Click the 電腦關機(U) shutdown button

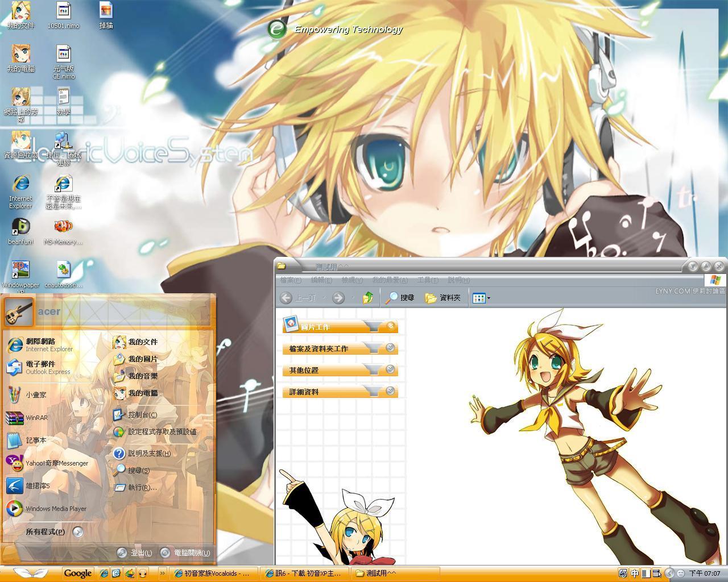[x=185, y=552]
